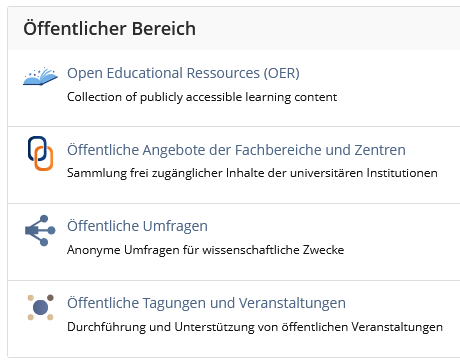The width and height of the screenshot is (460, 364).
Task: Click the text 'Collection of publicly accessible learning content'
Action: point(202,97)
